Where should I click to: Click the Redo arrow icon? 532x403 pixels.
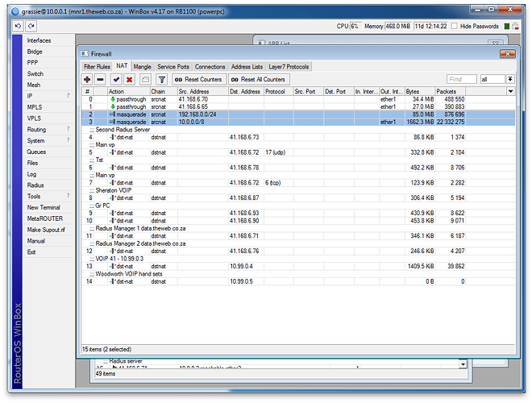31,26
